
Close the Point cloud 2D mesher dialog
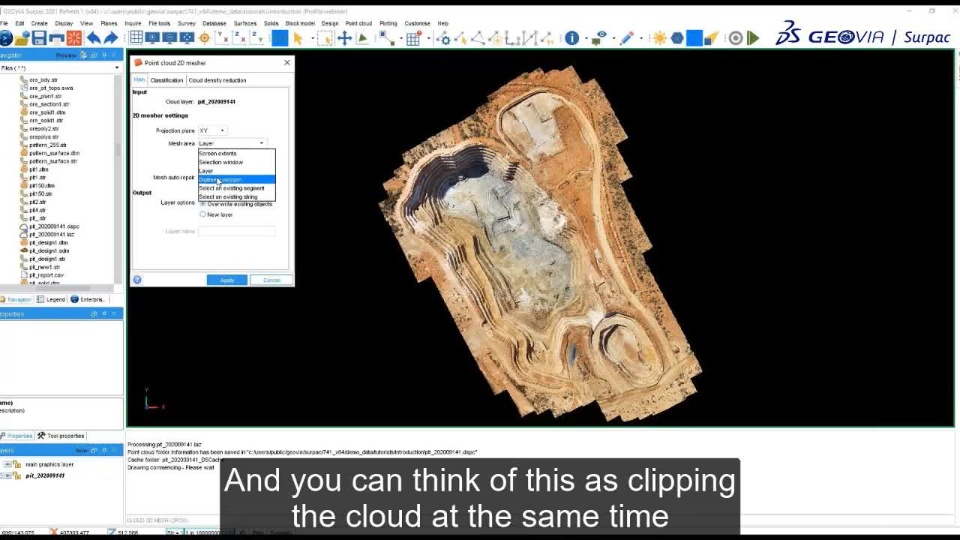(287, 62)
